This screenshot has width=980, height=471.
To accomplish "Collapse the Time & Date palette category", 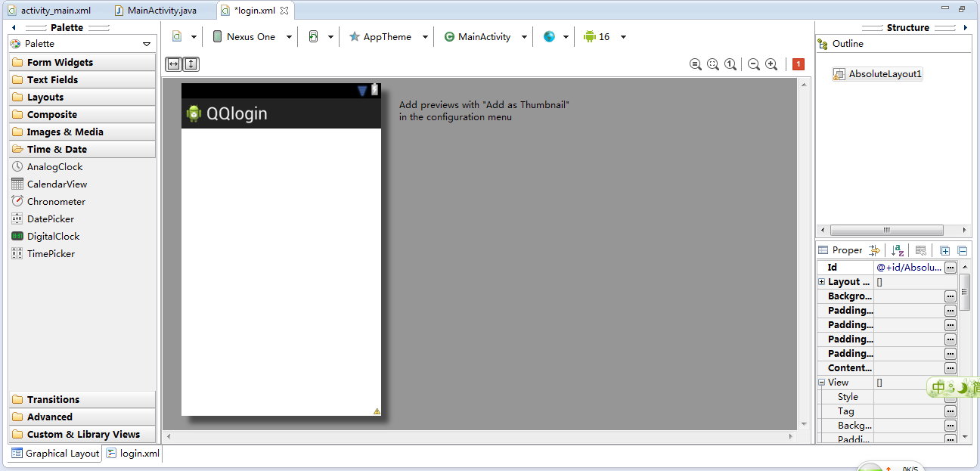I will (x=82, y=149).
